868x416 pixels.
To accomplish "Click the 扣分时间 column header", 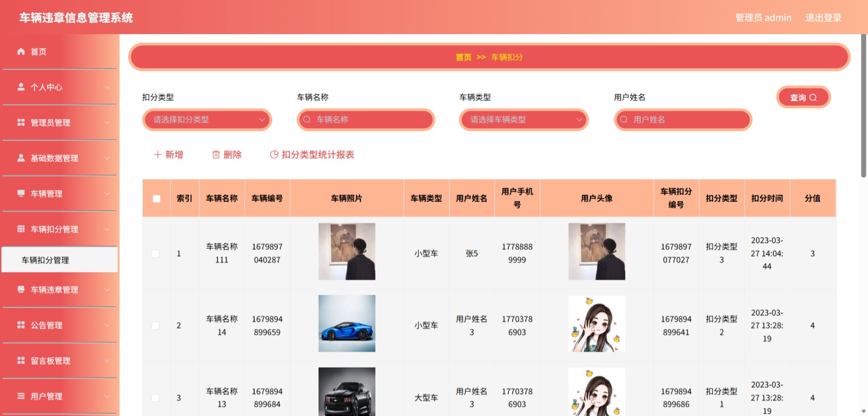I will coord(767,198).
